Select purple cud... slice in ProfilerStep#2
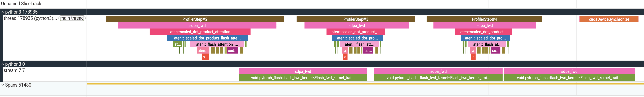The width and height of the screenshot is (644, 97). click(x=232, y=51)
